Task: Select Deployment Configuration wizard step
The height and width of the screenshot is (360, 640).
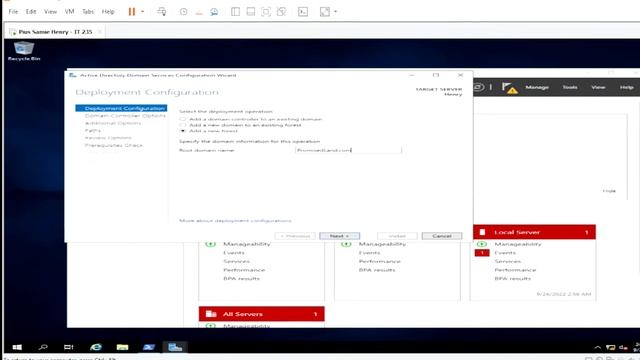Action: point(121,108)
